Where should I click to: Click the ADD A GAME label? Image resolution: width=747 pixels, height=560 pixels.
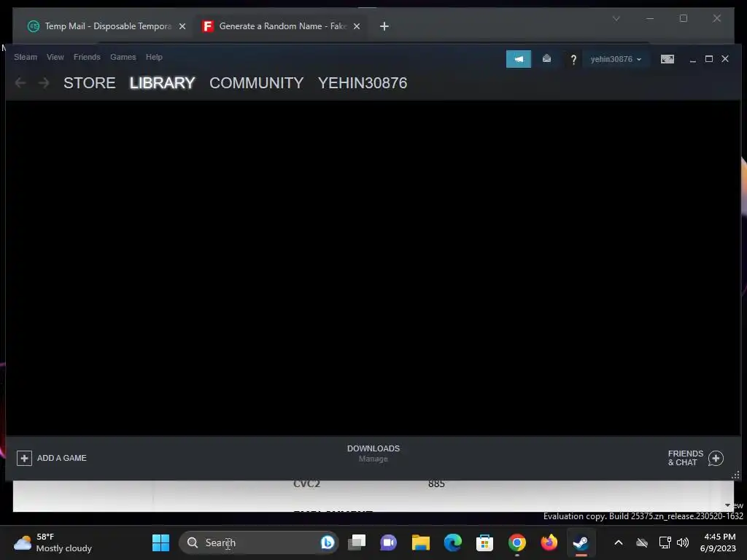62,458
